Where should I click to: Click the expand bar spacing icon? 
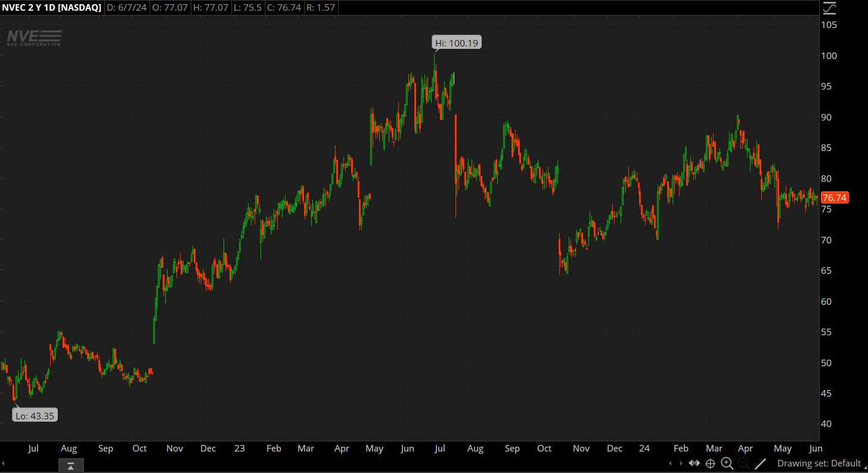pyautogui.click(x=695, y=463)
